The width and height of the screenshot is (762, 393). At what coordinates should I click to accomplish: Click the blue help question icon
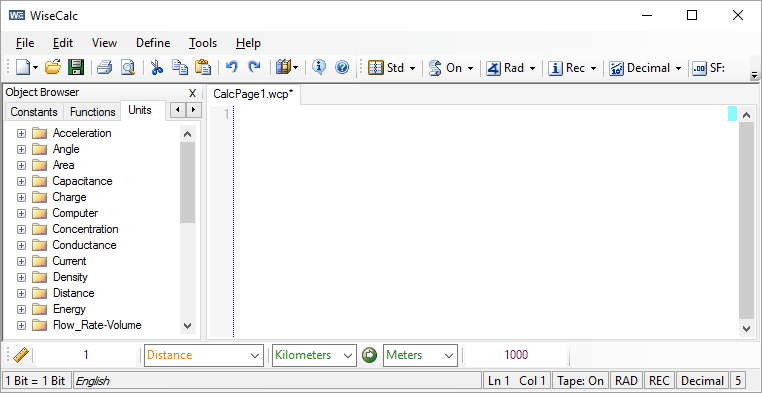[x=342, y=68]
